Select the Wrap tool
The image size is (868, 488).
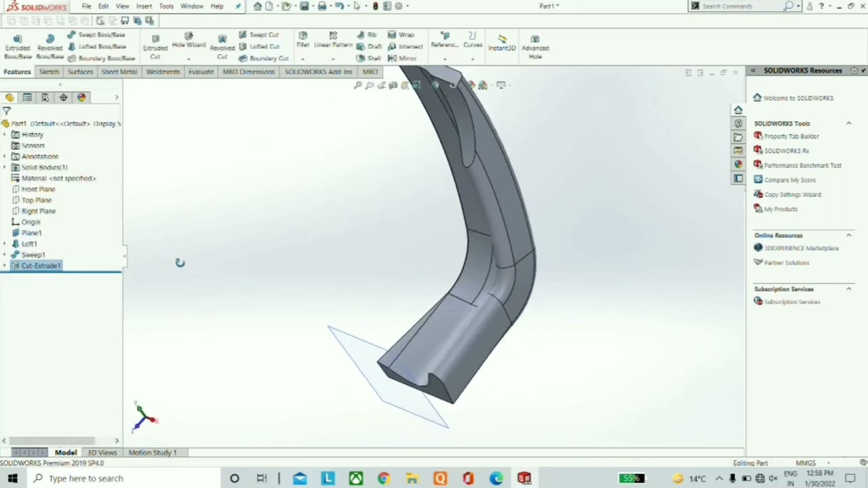pos(401,35)
